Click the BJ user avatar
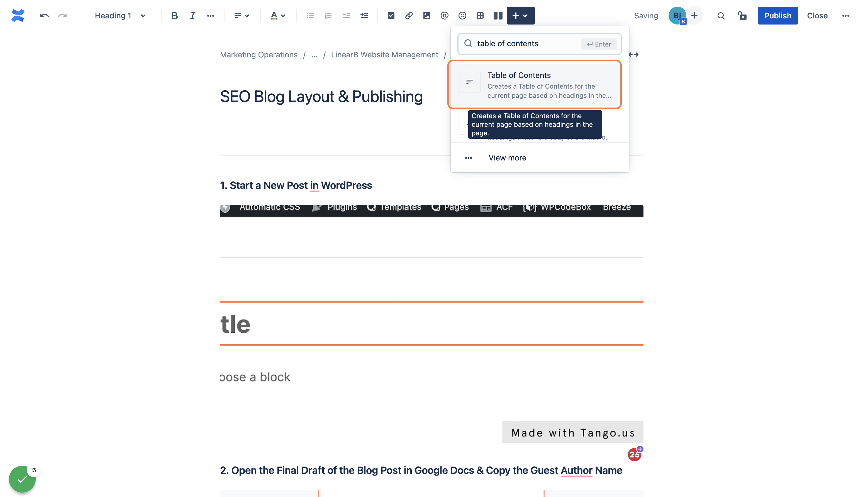 [x=677, y=16]
